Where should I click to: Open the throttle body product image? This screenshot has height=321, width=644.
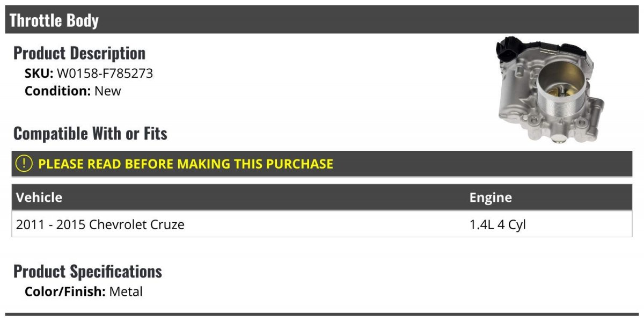pos(551,90)
